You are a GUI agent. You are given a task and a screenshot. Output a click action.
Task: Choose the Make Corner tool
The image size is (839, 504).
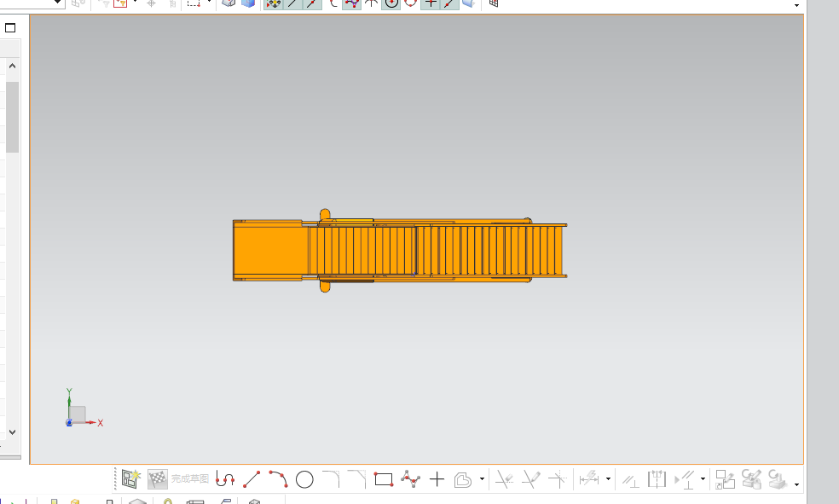557,479
